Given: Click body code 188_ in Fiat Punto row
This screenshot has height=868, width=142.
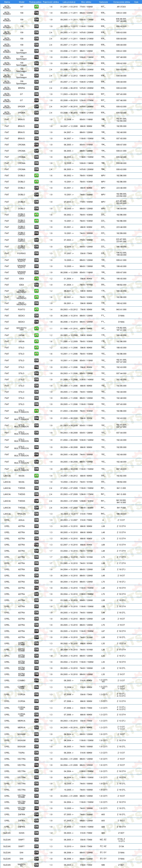Looking at the screenshot, I should (103, 309).
